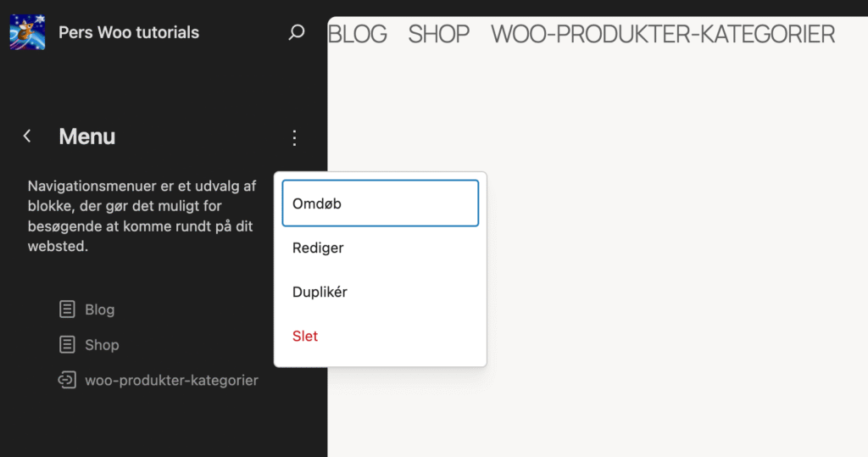Viewport: 868px width, 457px height.
Task: Click the page icon beside Blog
Action: (67, 309)
